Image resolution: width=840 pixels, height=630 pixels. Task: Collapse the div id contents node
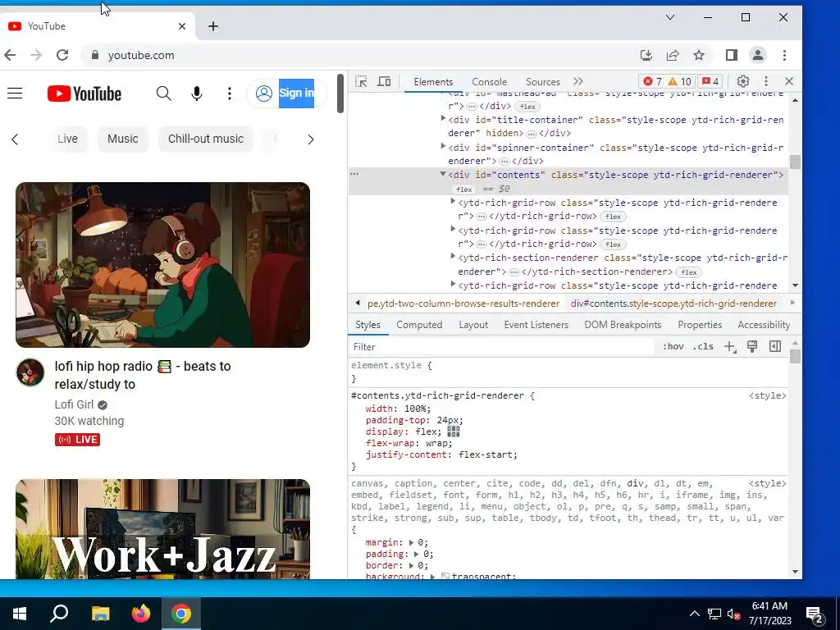coord(443,174)
